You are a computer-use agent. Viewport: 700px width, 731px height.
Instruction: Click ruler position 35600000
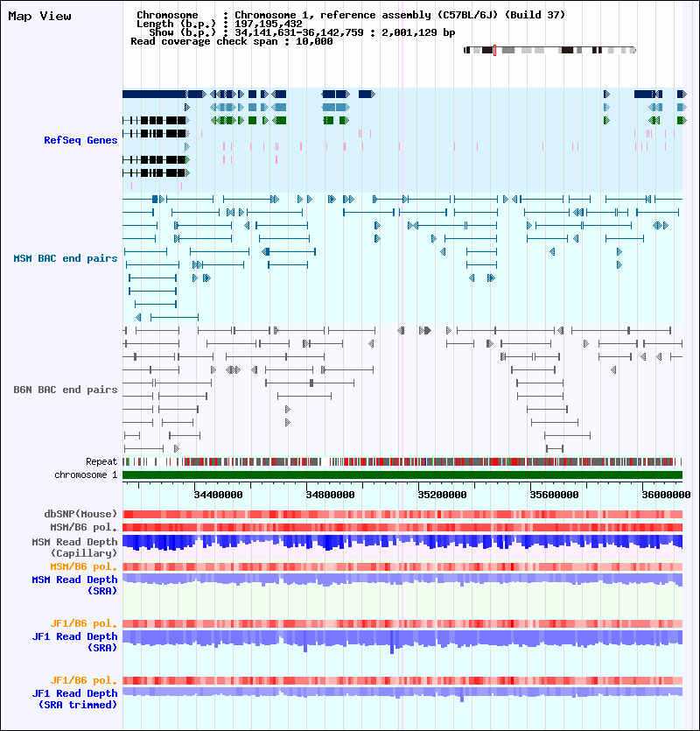[554, 495]
